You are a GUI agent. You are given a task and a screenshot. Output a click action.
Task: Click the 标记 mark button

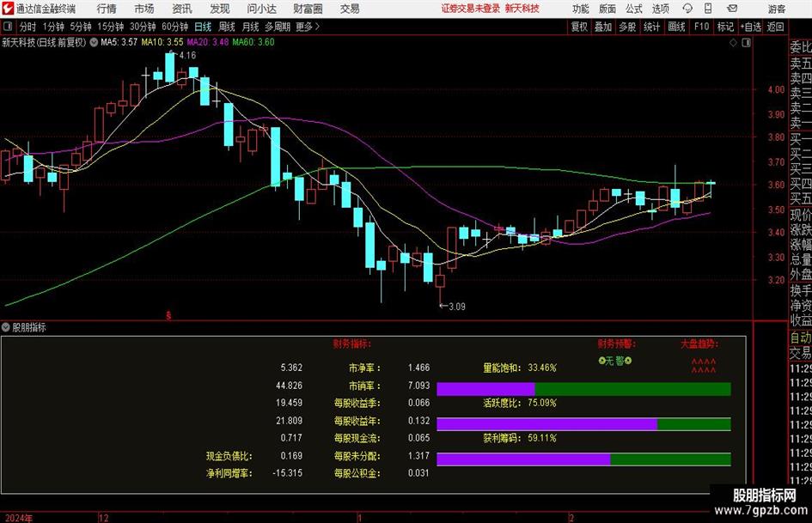[x=725, y=27]
